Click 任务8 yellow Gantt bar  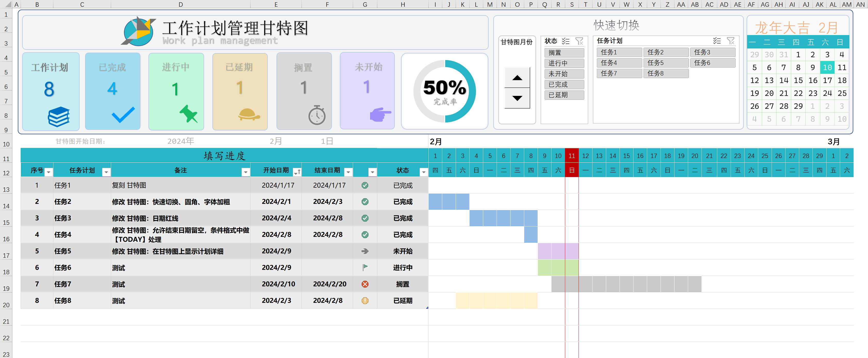[497, 300]
